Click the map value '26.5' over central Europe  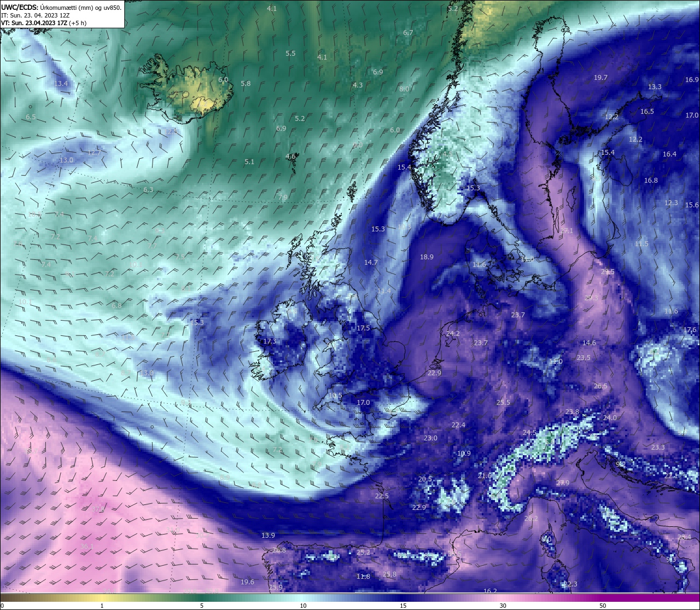(x=600, y=386)
